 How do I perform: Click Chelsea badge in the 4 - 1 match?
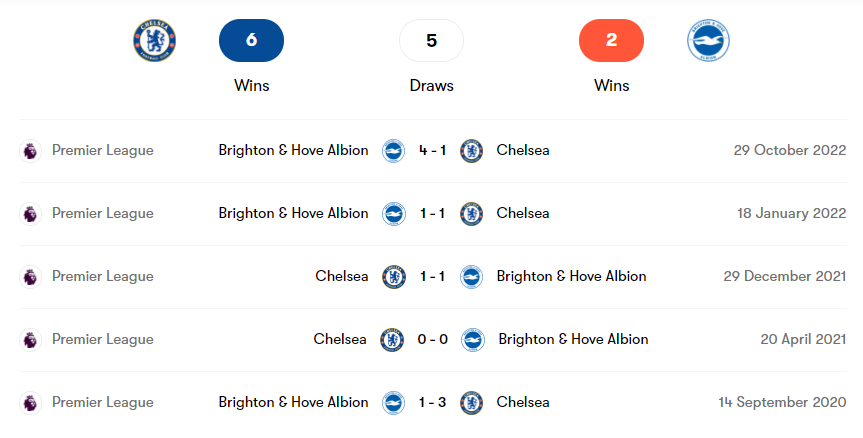[472, 151]
